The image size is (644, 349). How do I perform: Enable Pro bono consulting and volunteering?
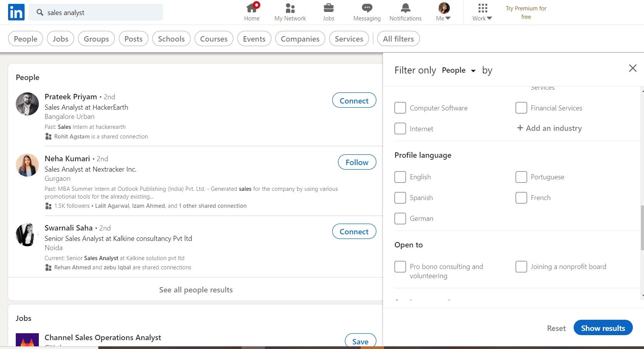[400, 266]
